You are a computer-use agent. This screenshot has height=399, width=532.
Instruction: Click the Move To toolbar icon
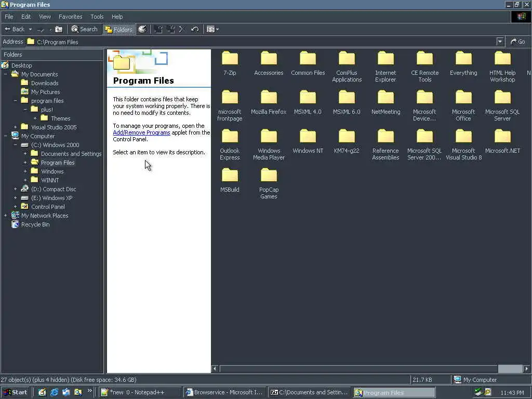[158, 29]
